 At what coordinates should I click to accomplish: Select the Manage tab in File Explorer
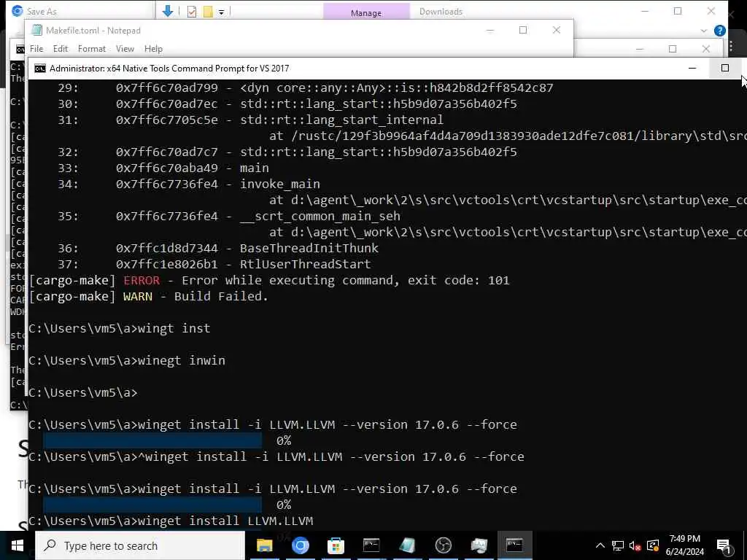coord(366,12)
